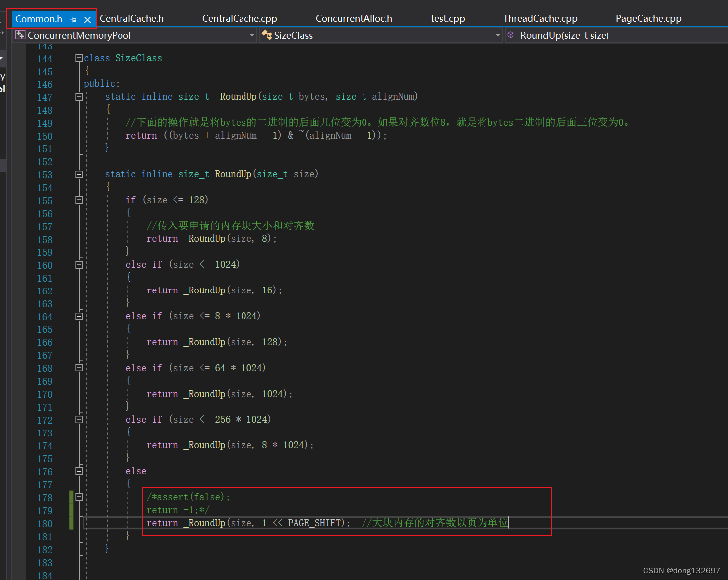Screen dimensions: 728x580
Task: Pin the Common.h tab
Action: click(x=74, y=20)
